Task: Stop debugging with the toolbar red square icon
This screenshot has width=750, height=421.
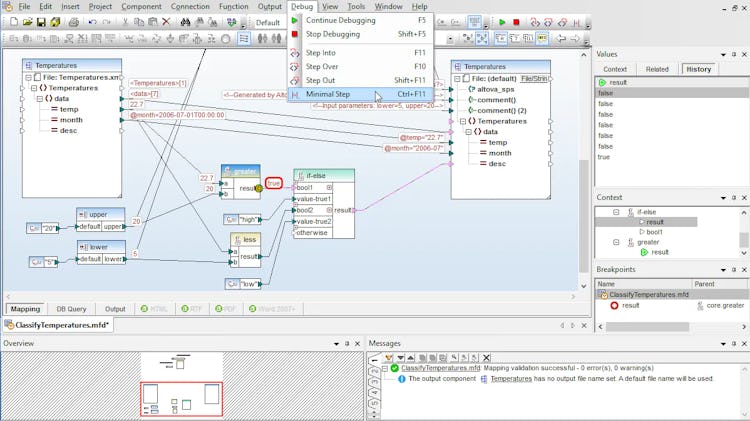Action: pos(516,22)
